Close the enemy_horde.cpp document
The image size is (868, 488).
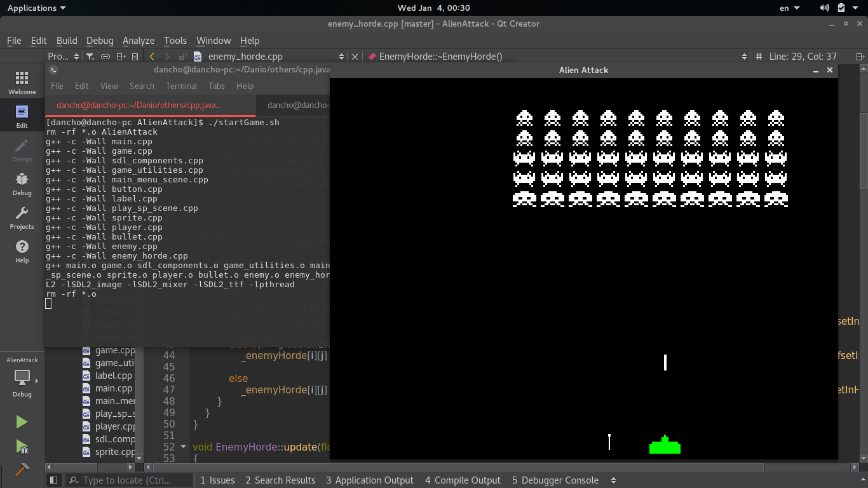tap(355, 57)
